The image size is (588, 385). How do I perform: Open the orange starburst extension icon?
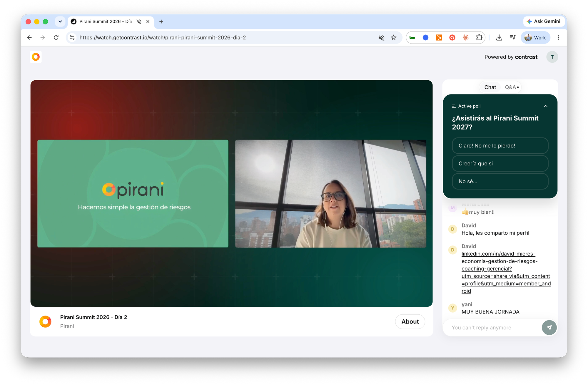tap(466, 37)
